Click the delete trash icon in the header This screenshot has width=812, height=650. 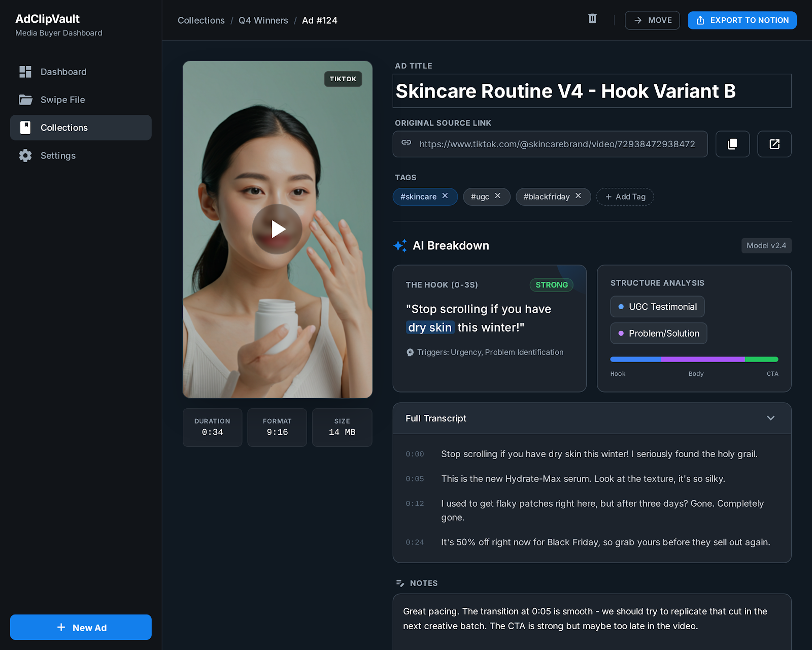pos(592,19)
